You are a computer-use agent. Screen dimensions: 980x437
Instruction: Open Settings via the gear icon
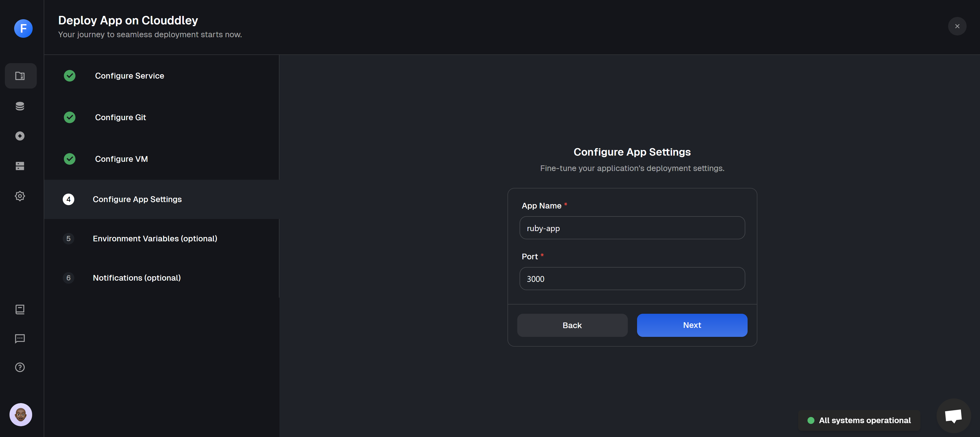[x=19, y=196]
